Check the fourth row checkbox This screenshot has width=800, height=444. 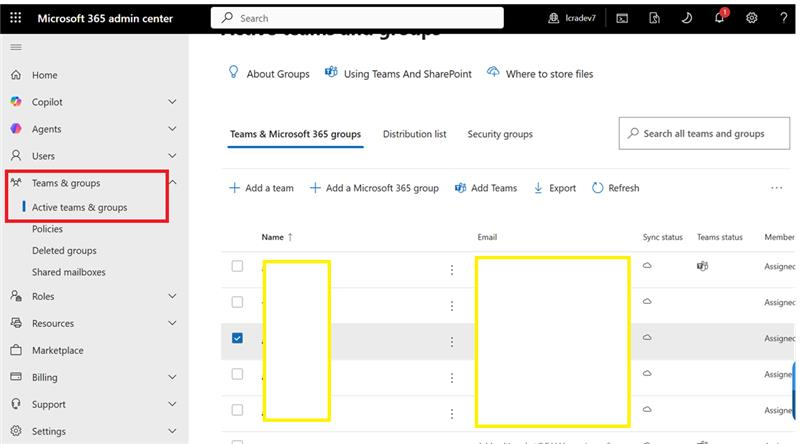coord(237,374)
